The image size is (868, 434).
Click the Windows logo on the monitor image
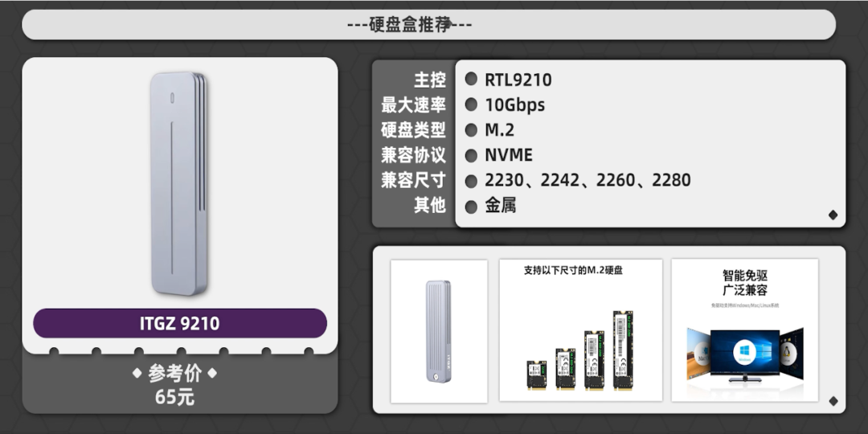[x=744, y=353]
